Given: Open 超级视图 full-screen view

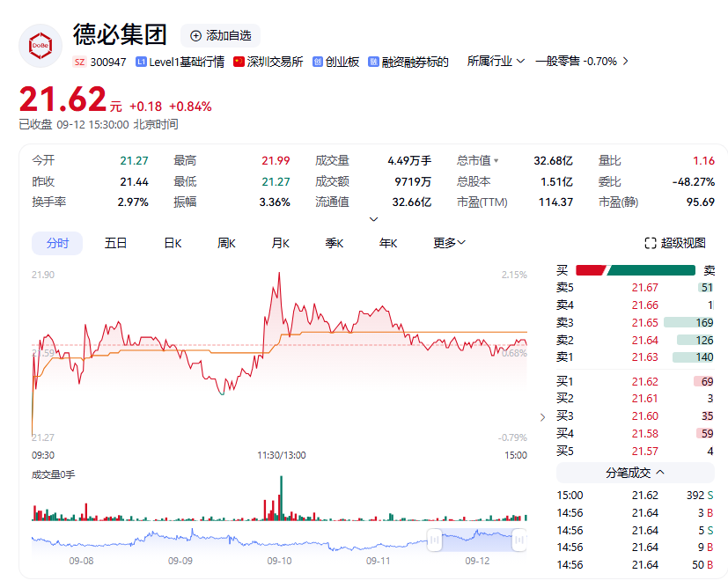Looking at the screenshot, I should [674, 243].
